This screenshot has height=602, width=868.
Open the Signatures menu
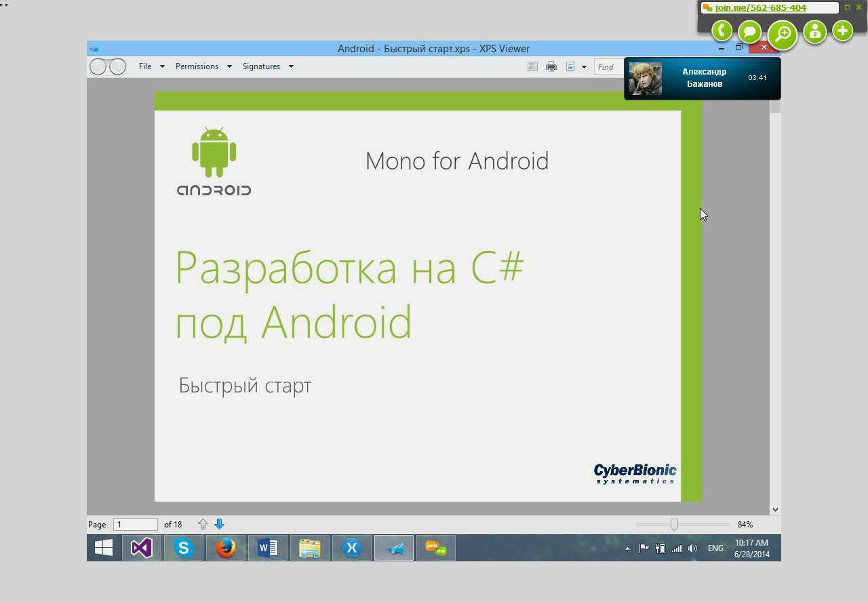[x=261, y=66]
